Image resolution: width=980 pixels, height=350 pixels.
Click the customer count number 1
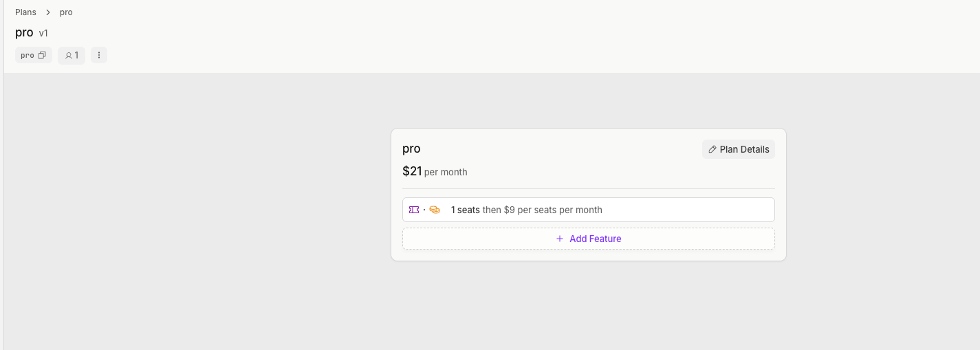point(76,55)
